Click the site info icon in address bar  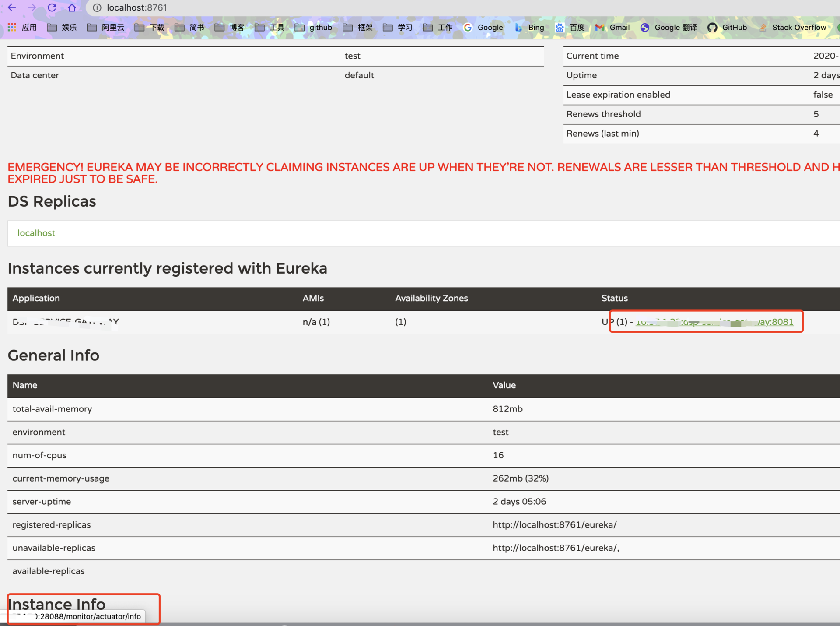click(x=97, y=7)
